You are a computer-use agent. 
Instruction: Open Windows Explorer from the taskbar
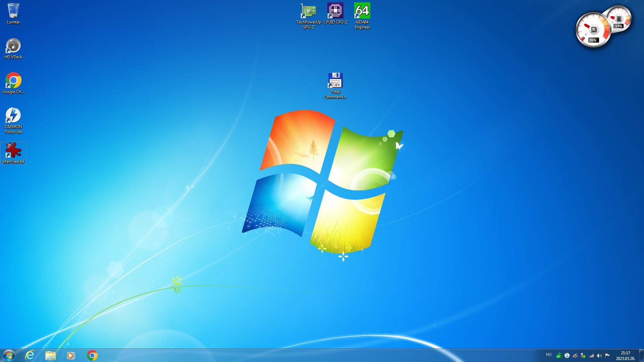(50, 355)
